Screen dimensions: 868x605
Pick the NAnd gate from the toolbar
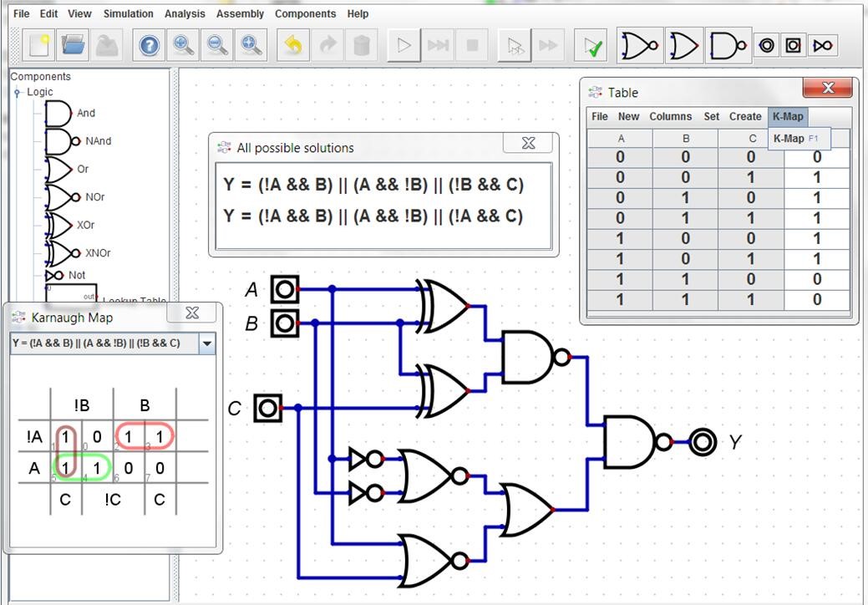point(729,45)
